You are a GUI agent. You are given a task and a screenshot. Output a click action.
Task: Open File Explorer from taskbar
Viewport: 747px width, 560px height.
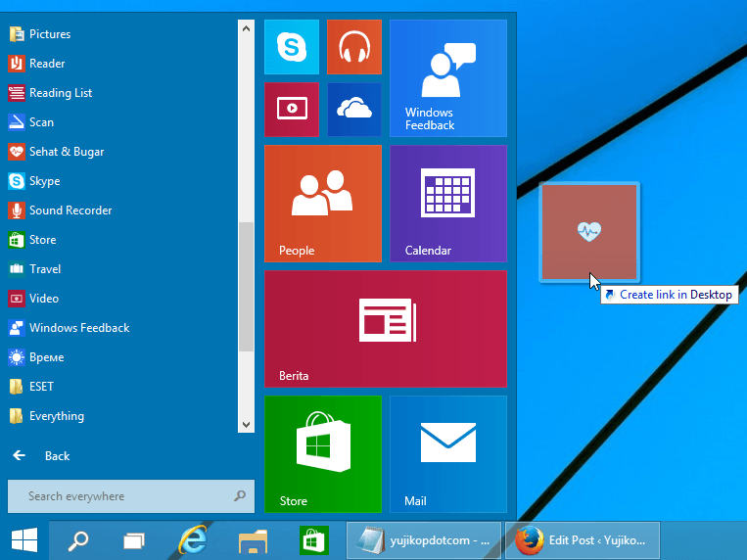253,540
